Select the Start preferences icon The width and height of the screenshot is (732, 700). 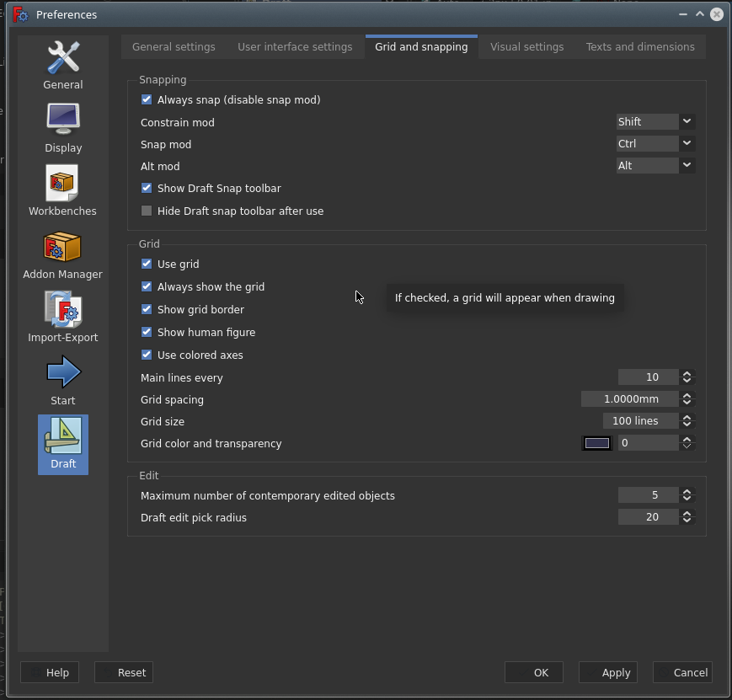tap(62, 381)
